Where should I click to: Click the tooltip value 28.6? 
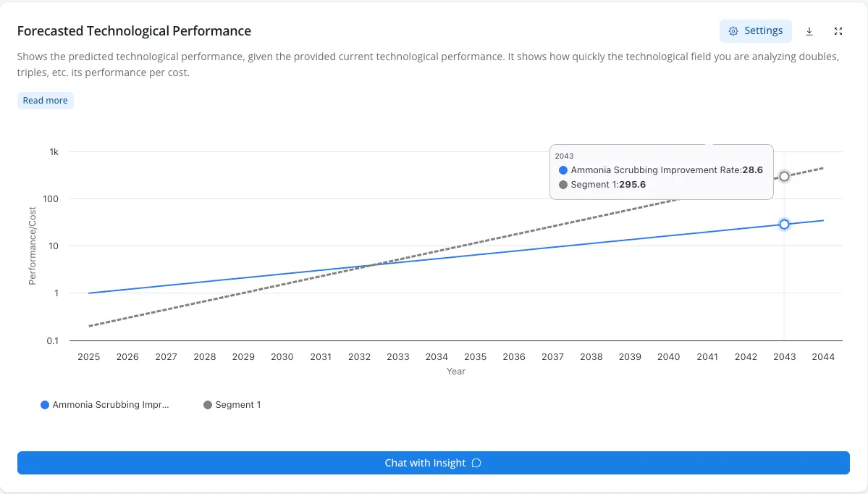[752, 170]
